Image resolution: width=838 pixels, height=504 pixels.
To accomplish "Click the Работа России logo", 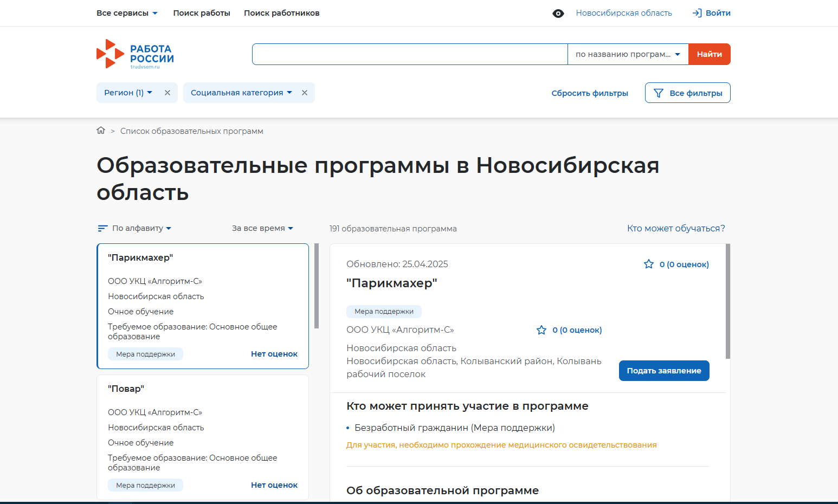I will tap(135, 54).
